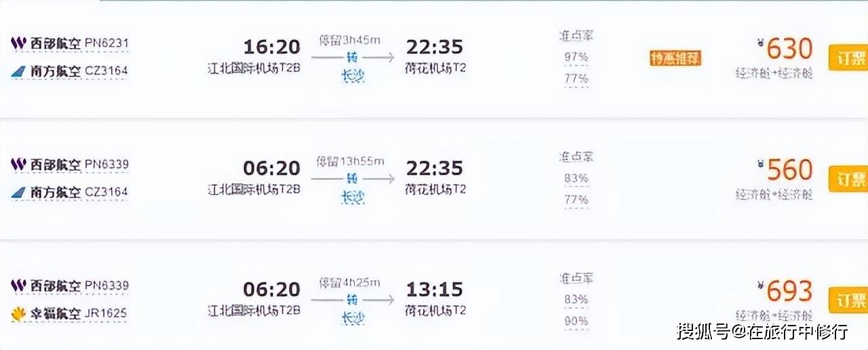Viewport: 868px width, 350px height.
Task: Click the transfer 转 icon in the 693 yuan row
Action: [x=352, y=299]
